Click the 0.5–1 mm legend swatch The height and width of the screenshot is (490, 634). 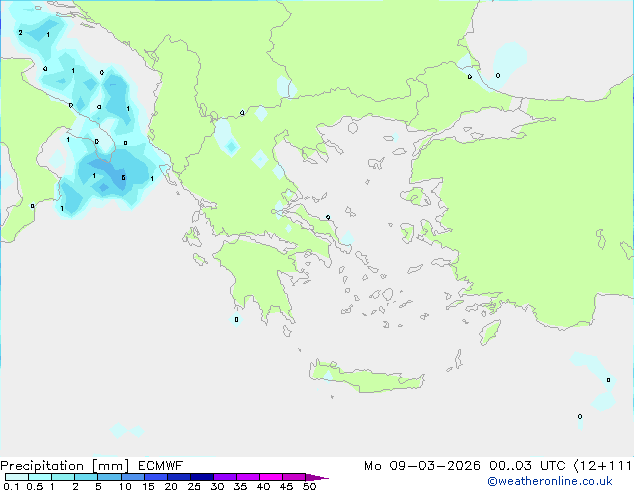[40, 477]
